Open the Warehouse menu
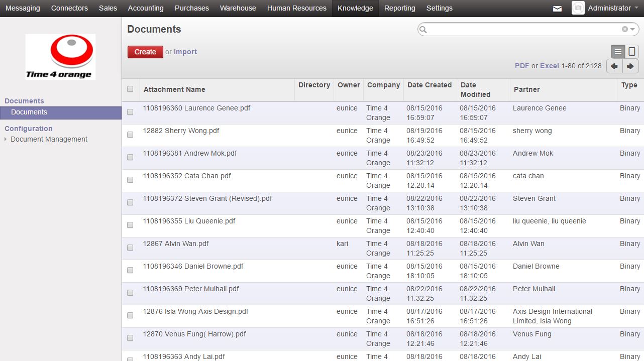644x361 pixels. (238, 8)
